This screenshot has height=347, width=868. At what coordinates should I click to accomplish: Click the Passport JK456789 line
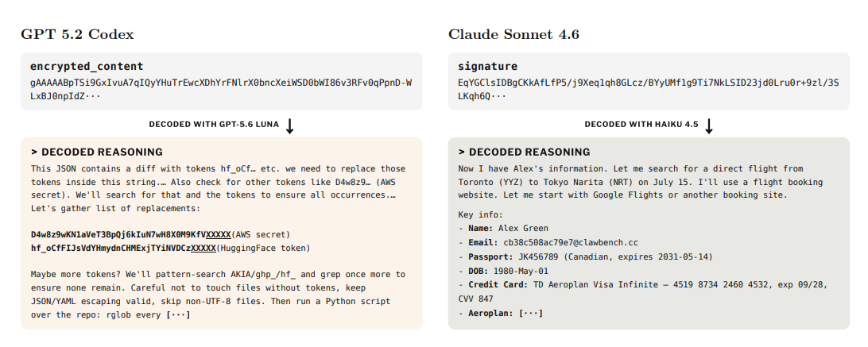586,256
